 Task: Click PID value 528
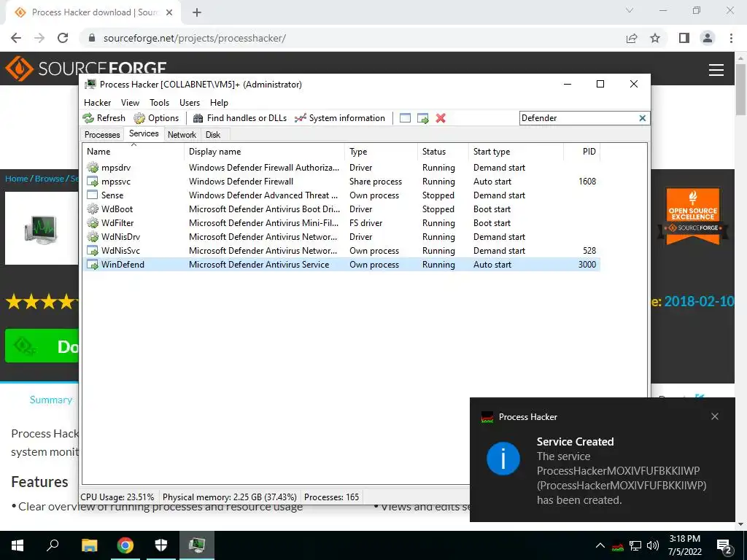589,251
